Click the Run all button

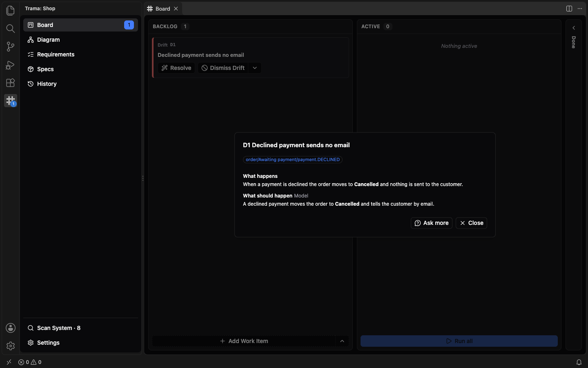(459, 341)
